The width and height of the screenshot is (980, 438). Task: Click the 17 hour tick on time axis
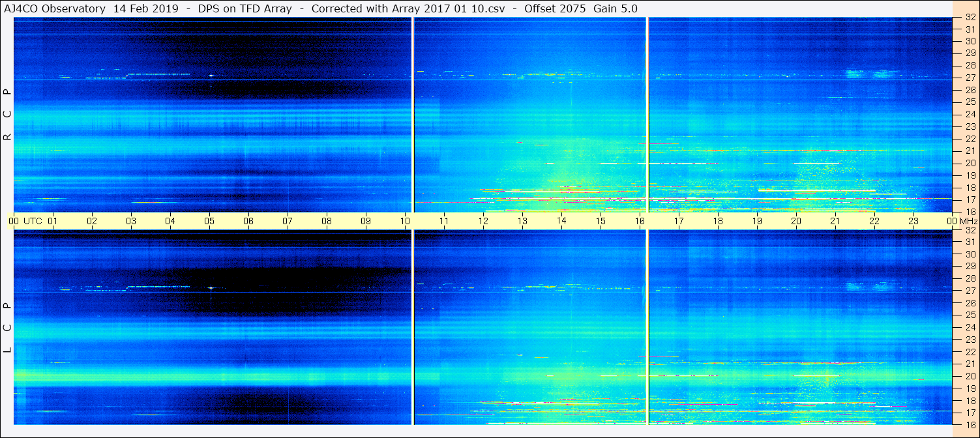pyautogui.click(x=679, y=221)
